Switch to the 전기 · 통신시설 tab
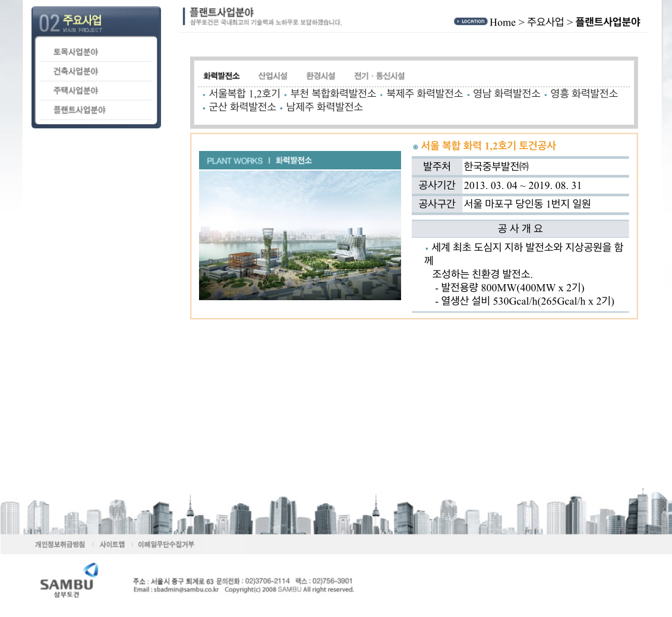Image resolution: width=672 pixels, height=617 pixels. (x=379, y=76)
